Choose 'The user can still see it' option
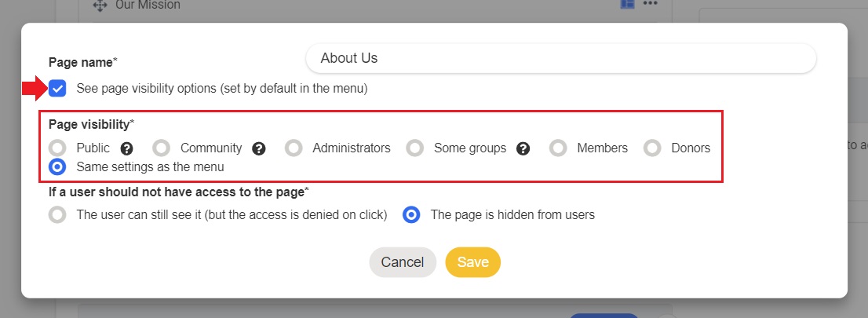Screen dimensions: 868x318 tap(57, 214)
